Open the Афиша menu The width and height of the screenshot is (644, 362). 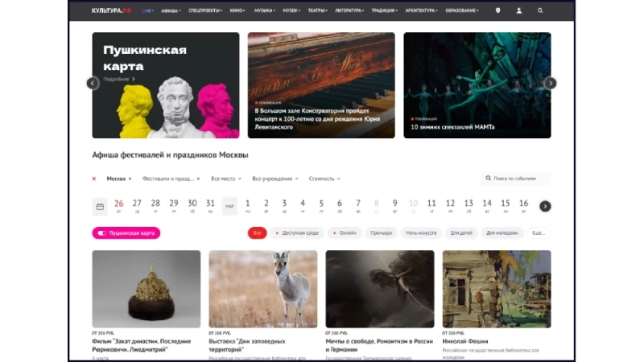(x=171, y=10)
